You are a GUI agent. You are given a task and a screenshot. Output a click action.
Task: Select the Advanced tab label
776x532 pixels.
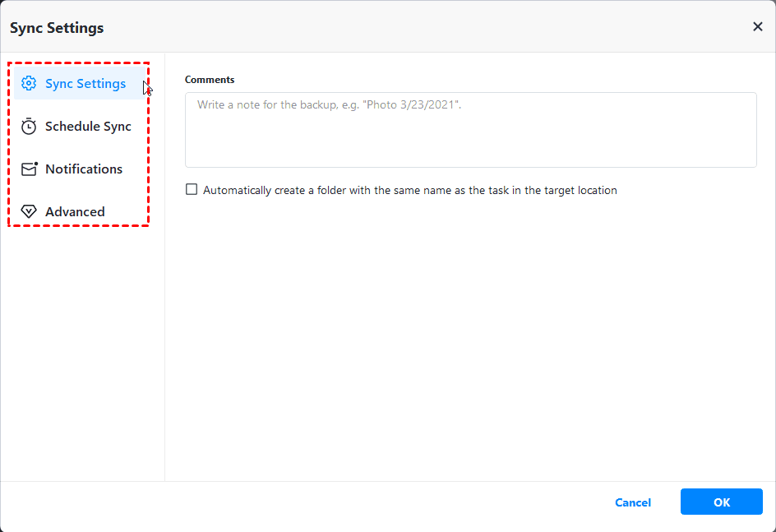(75, 212)
